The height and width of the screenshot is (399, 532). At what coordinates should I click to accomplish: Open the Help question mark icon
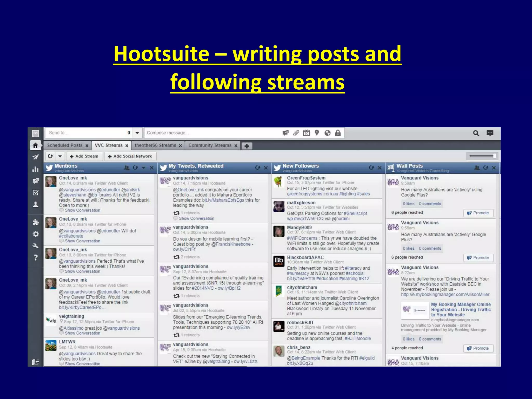[x=36, y=257]
